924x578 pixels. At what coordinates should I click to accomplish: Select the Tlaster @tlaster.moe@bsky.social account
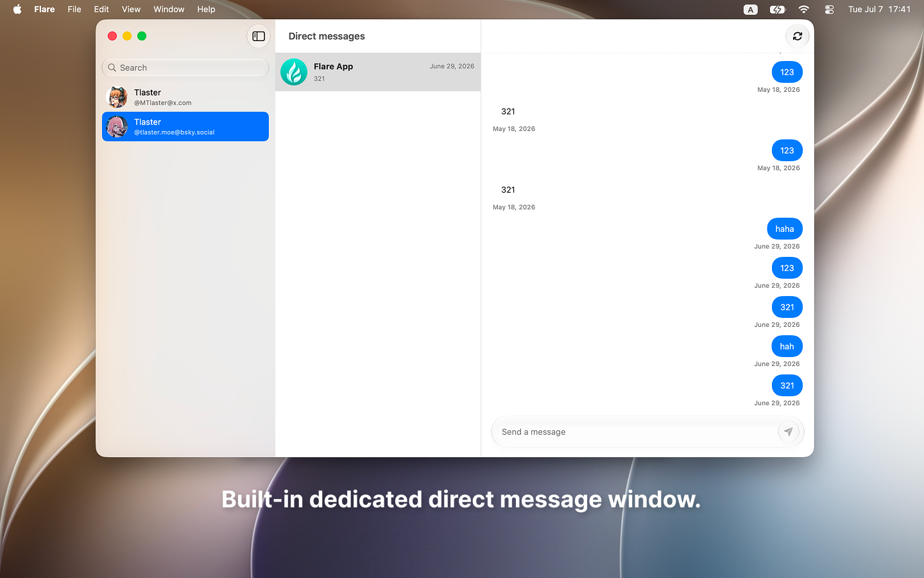(185, 127)
